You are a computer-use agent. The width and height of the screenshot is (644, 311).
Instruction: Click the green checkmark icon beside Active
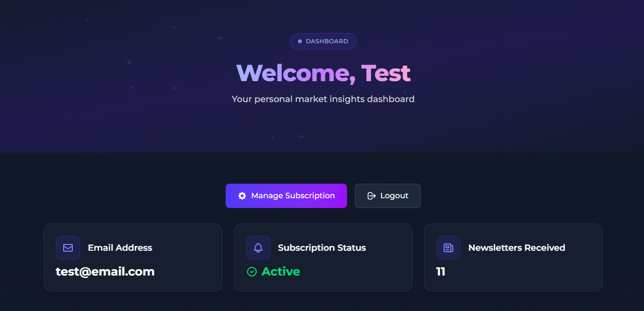(252, 272)
